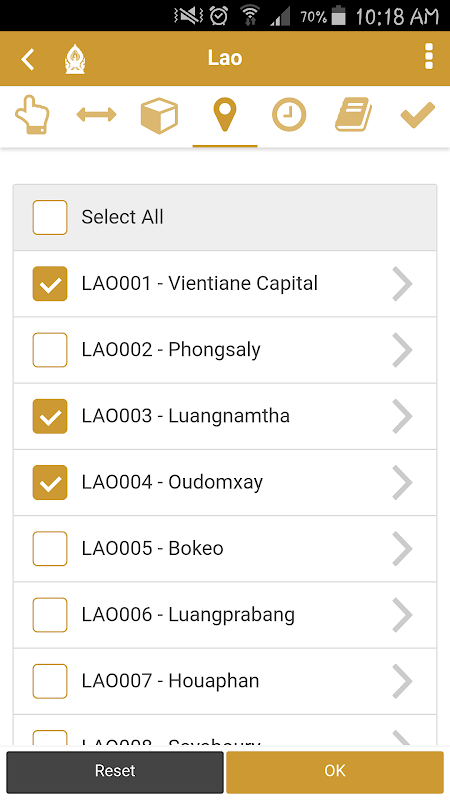Uncheck LAO004 - Oudomxay checkbox

[x=50, y=483]
